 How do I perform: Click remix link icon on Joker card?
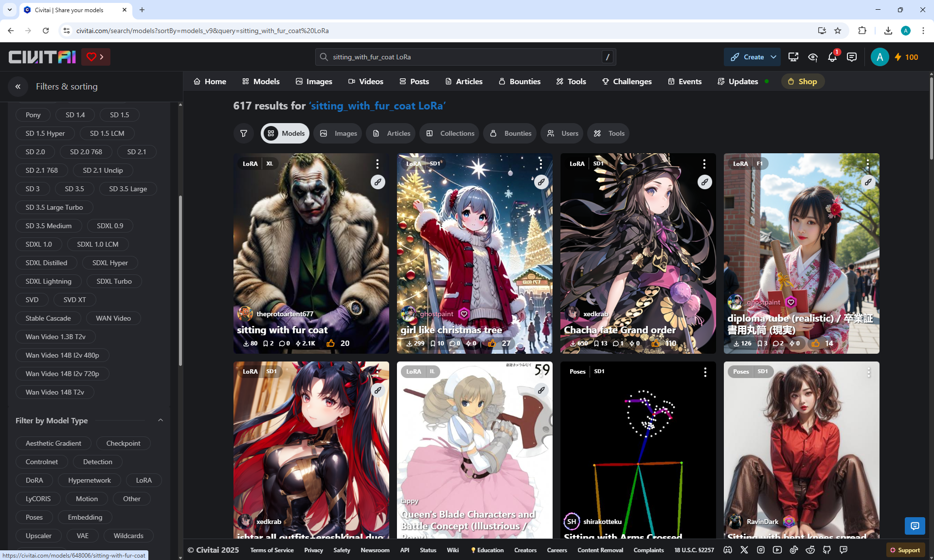pos(378,182)
